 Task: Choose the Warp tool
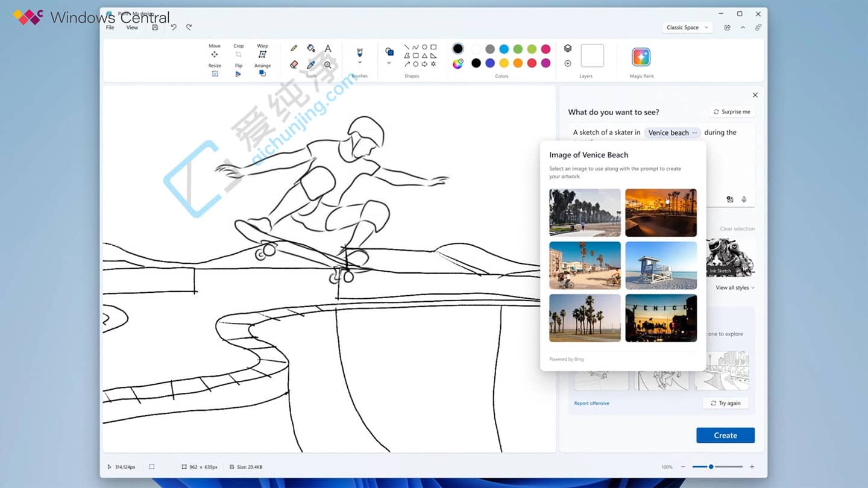pyautogui.click(x=262, y=51)
